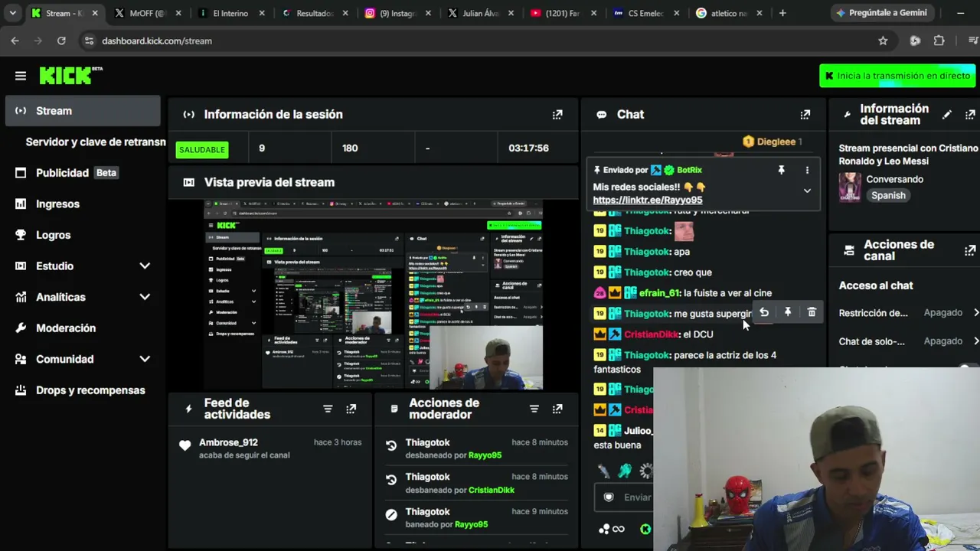Pop out the Chat panel
The height and width of the screenshot is (551, 980).
coord(805,114)
